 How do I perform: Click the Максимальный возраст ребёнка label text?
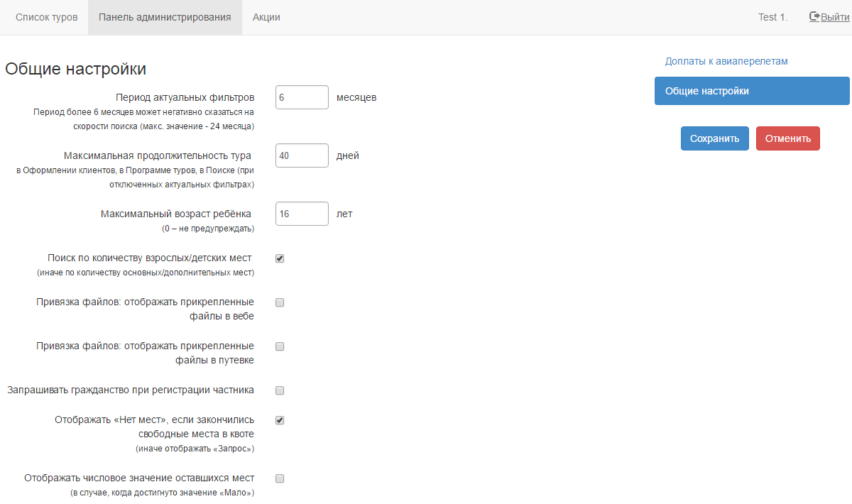pyautogui.click(x=176, y=214)
